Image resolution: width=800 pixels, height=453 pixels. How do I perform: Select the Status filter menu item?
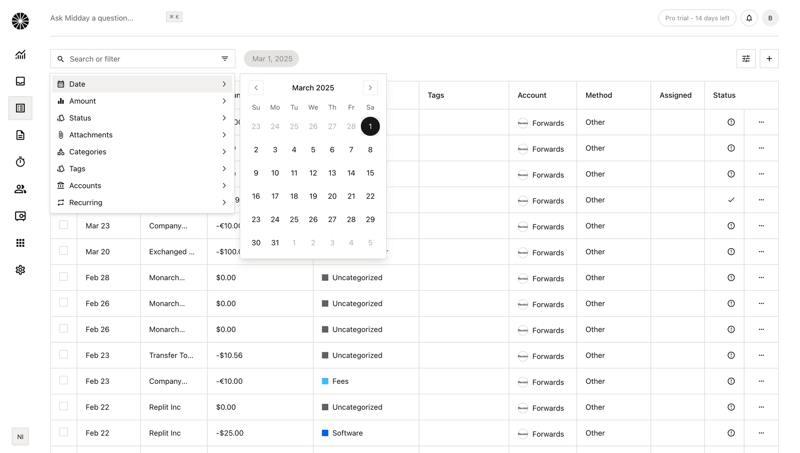pos(142,118)
